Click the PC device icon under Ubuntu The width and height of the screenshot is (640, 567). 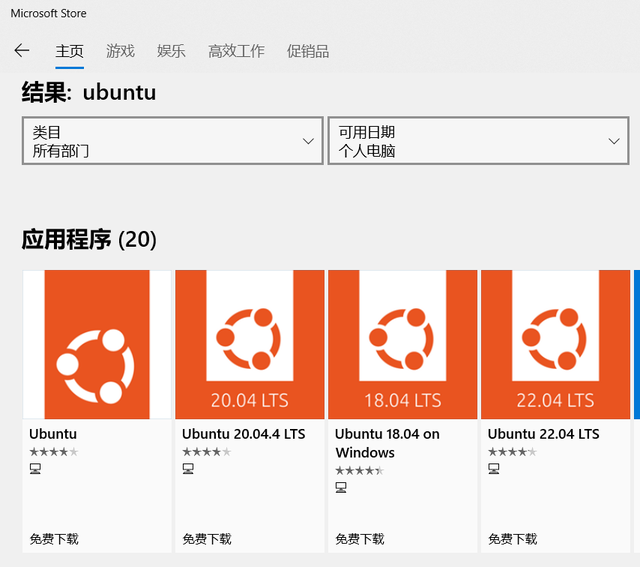(35, 469)
